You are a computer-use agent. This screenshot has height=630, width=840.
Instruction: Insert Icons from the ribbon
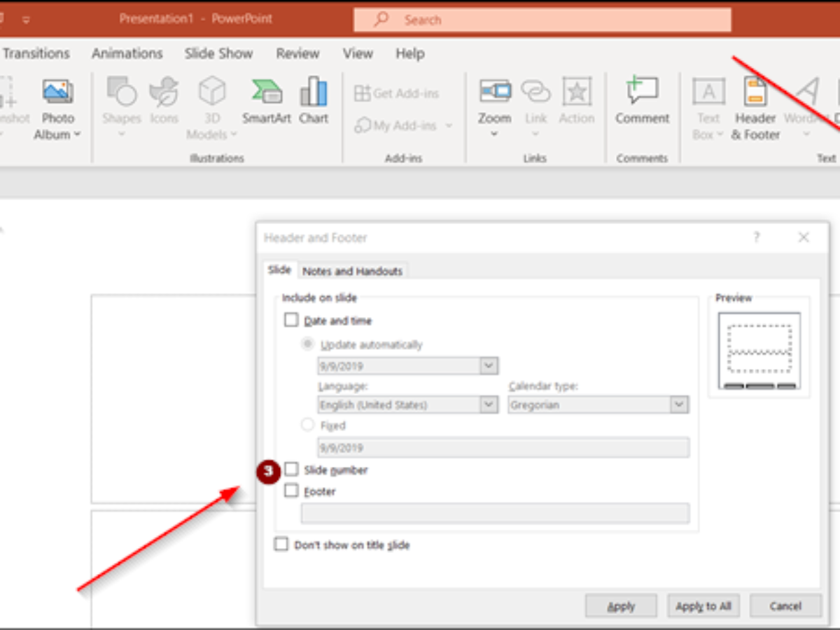click(164, 101)
